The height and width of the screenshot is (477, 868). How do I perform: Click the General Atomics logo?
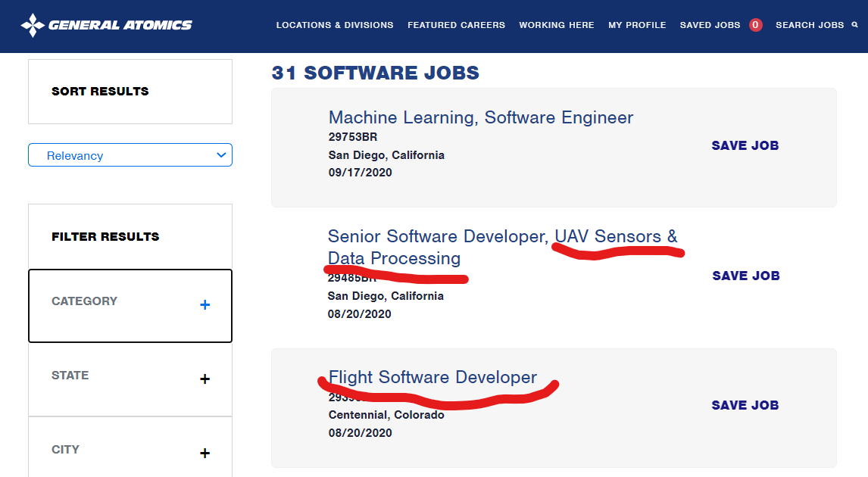(106, 25)
